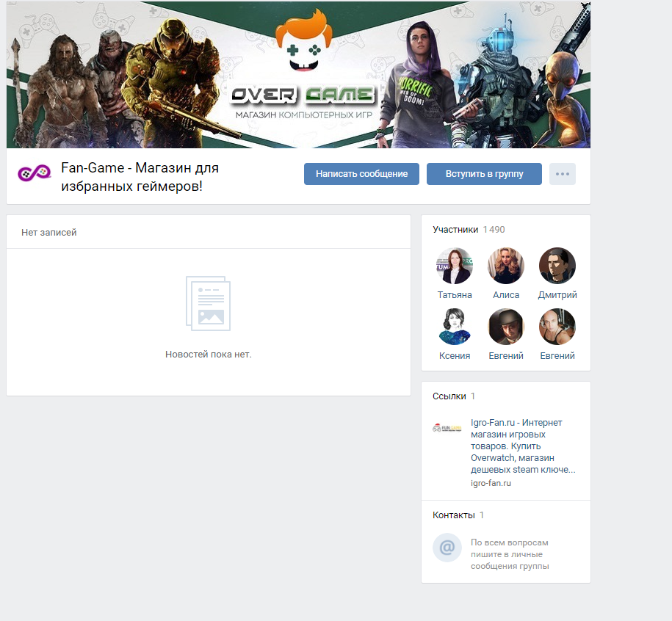
Task: Click the igro-fan.ru domain text
Action: (x=491, y=483)
